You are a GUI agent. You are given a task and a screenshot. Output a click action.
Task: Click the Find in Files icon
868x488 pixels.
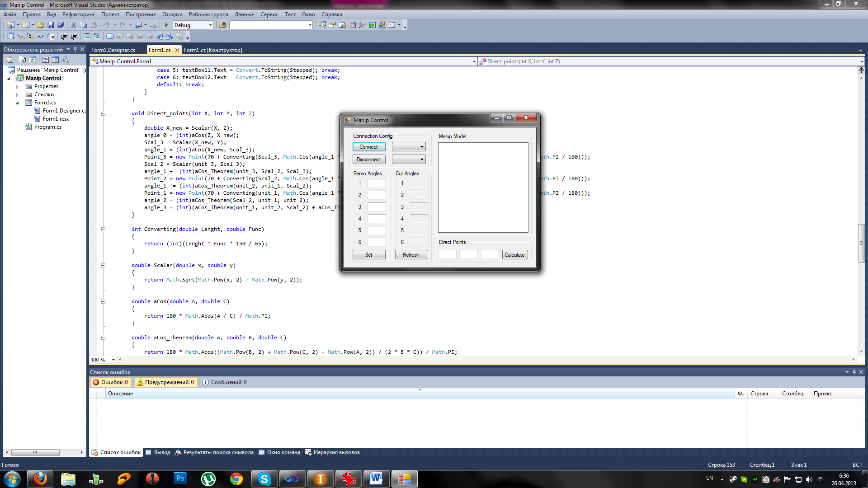(x=222, y=25)
